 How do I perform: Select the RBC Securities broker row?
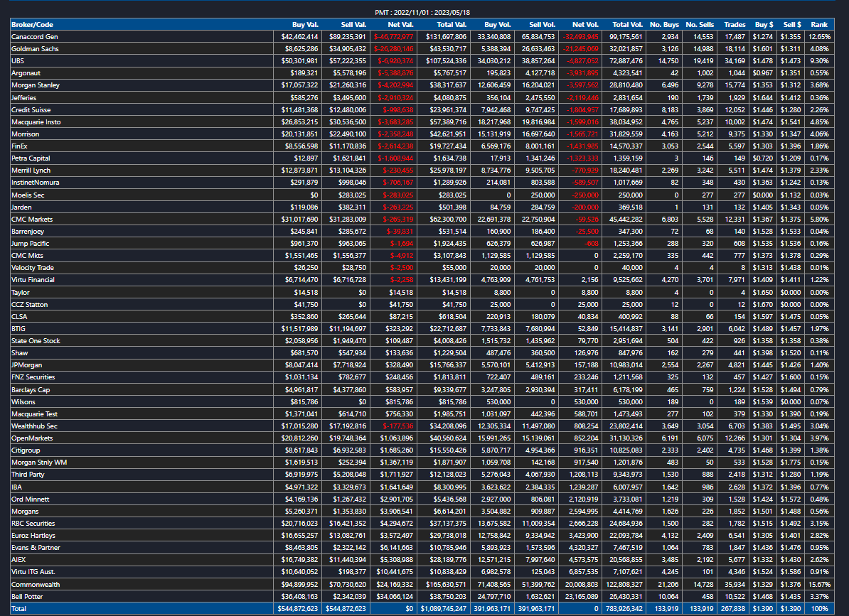422,524
